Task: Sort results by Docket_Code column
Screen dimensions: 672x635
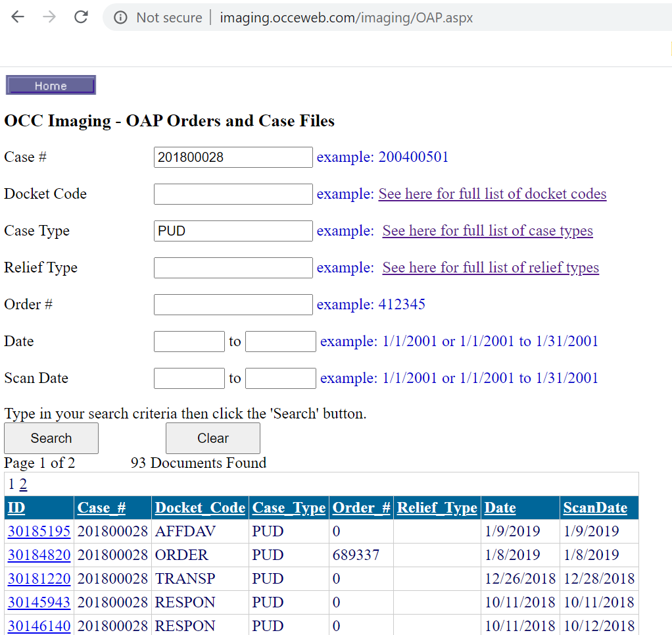Action: coord(200,508)
